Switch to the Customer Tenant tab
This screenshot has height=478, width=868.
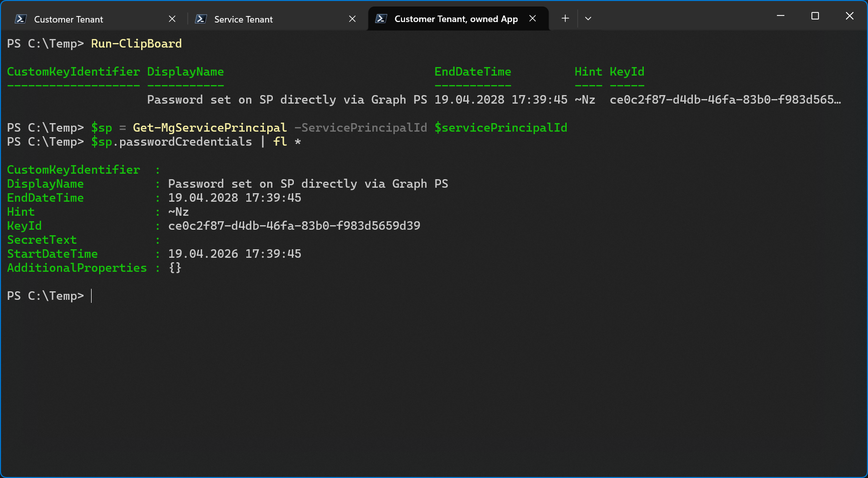[x=68, y=19]
